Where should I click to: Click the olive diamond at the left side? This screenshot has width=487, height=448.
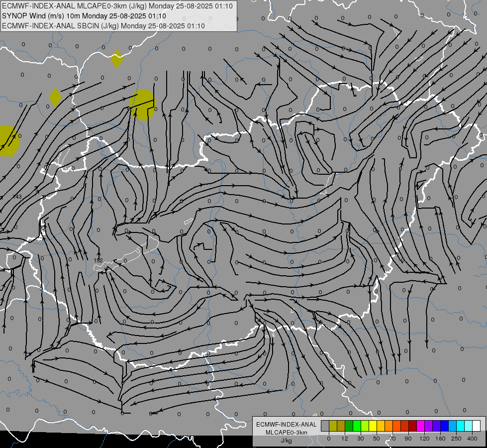tap(55, 97)
